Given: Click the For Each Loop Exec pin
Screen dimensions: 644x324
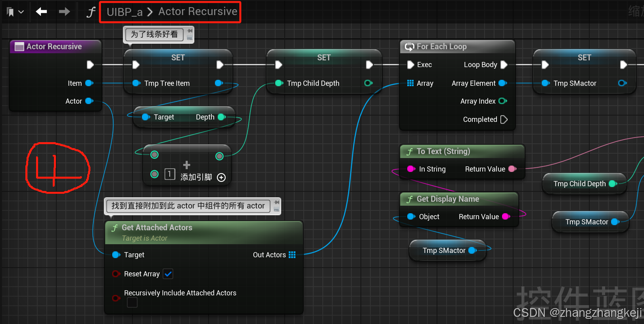Looking at the screenshot, I should (410, 64).
